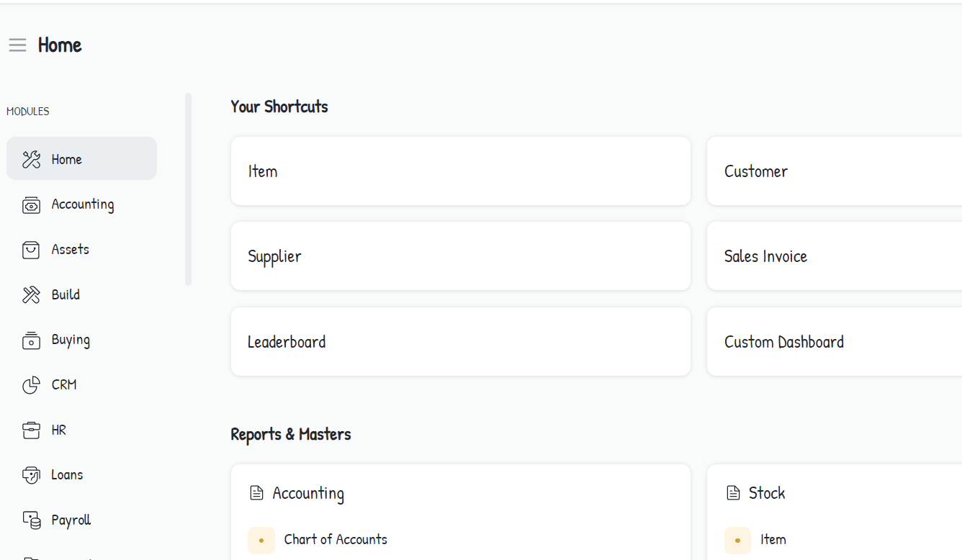This screenshot has height=560, width=962.
Task: Click the CRM pie chart icon
Action: click(x=31, y=385)
